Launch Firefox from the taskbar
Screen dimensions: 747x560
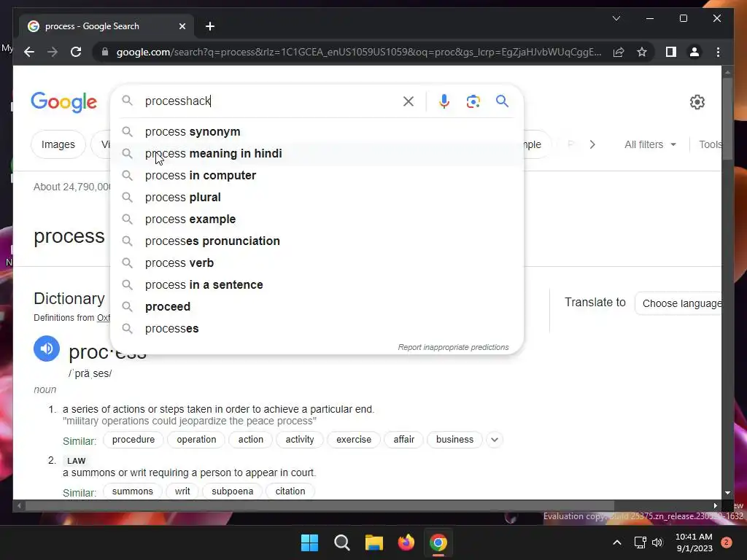pyautogui.click(x=406, y=542)
